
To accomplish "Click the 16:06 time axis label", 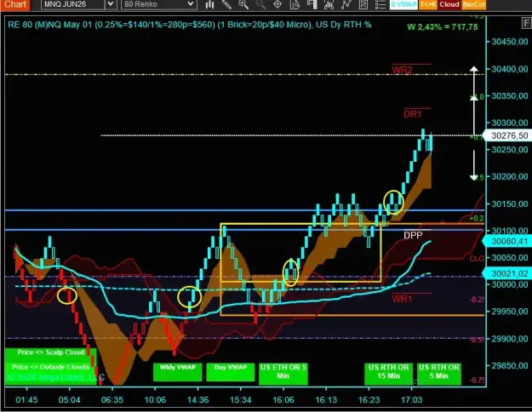I will (283, 400).
